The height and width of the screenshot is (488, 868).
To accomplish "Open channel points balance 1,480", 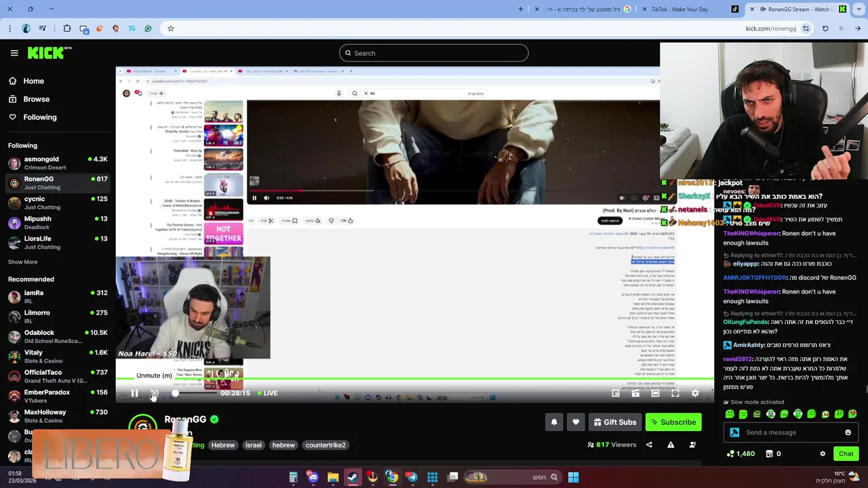I will [741, 454].
